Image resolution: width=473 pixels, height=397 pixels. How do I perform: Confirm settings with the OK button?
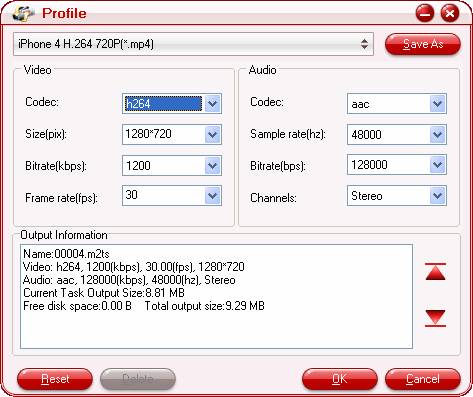340,379
